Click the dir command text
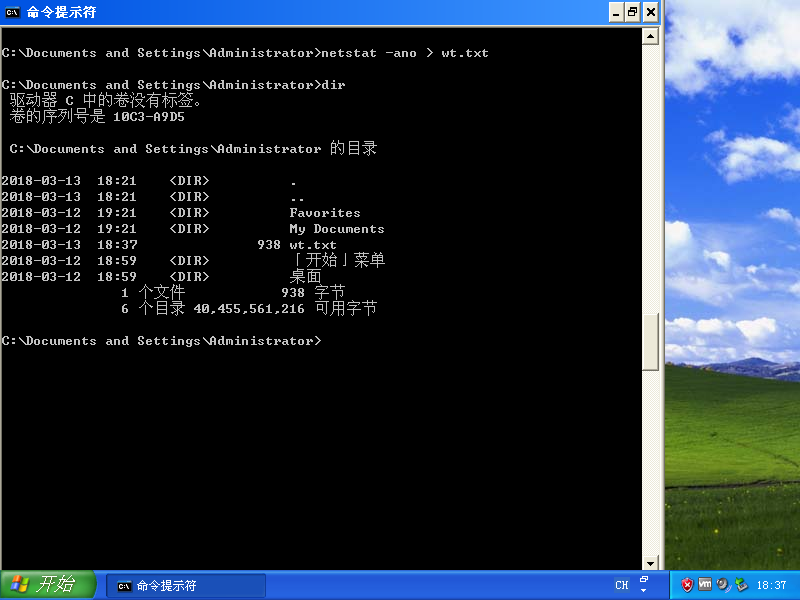Viewport: 800px width, 600px height. 333,85
